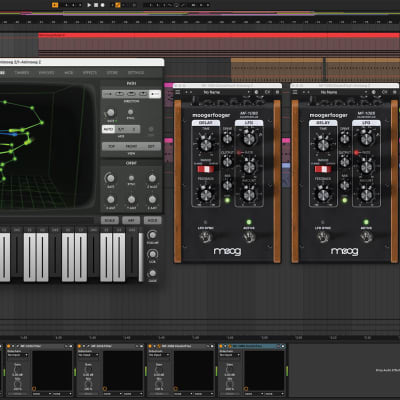Start playback with the transport play button
400x400 pixels.
(89, 5)
